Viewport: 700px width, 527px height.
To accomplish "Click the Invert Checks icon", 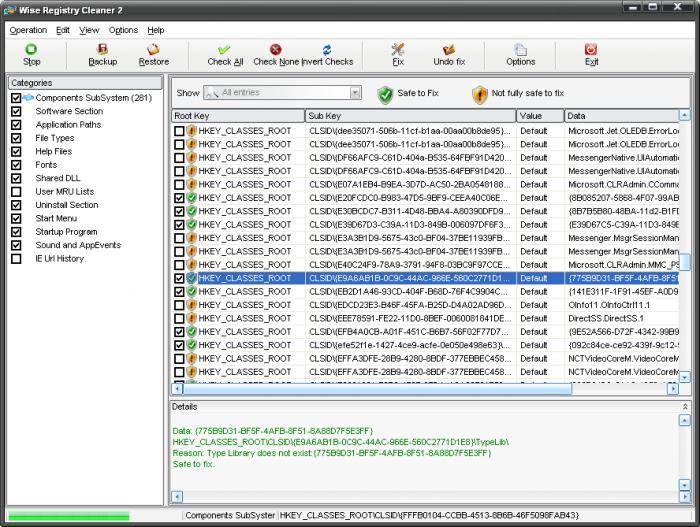I will coord(326,49).
